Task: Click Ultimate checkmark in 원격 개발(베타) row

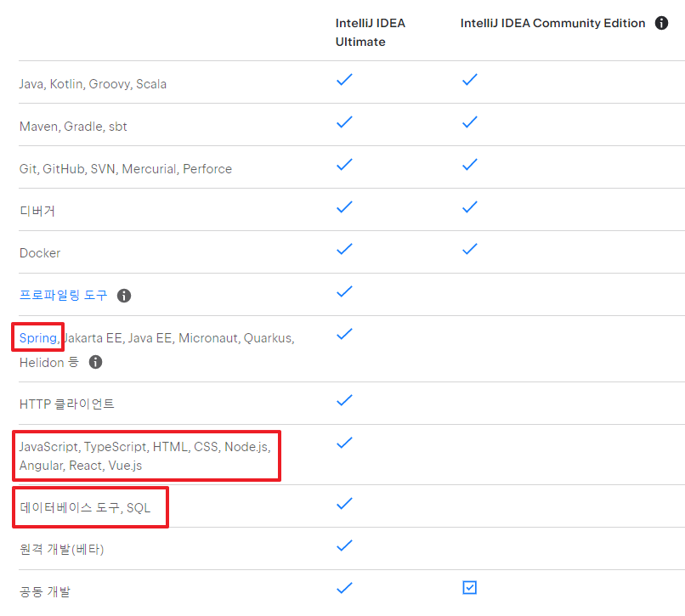Action: [x=344, y=545]
